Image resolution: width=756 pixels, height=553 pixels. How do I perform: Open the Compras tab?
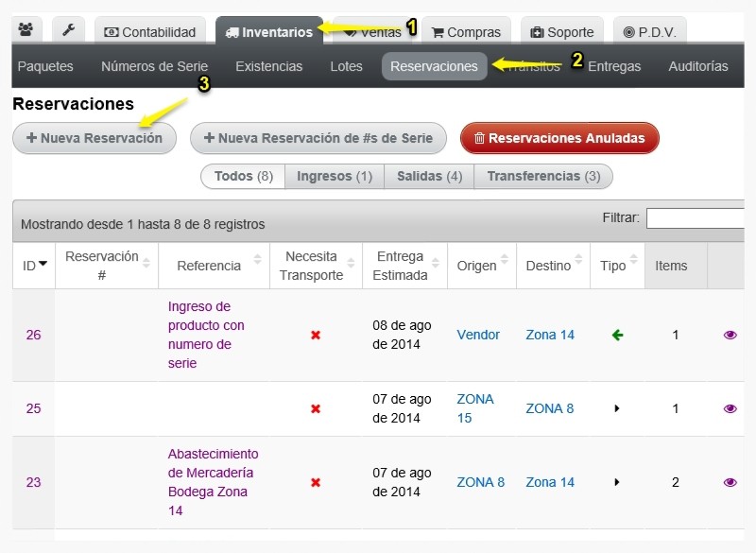[x=466, y=32]
